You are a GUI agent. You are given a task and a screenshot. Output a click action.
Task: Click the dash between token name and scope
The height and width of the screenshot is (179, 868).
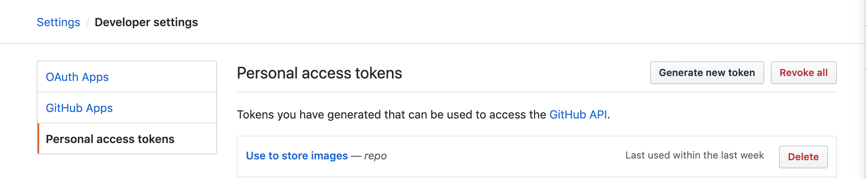coord(356,156)
